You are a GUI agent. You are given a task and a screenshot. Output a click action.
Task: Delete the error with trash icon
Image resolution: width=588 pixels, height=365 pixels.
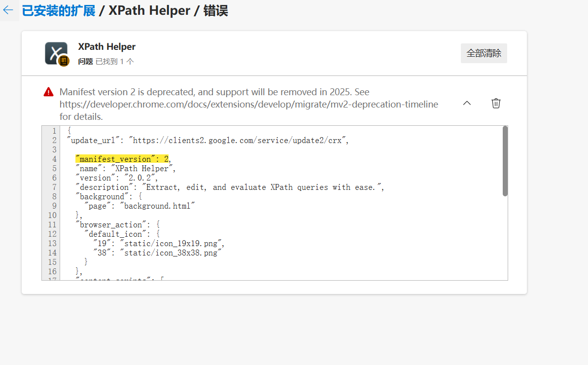496,103
